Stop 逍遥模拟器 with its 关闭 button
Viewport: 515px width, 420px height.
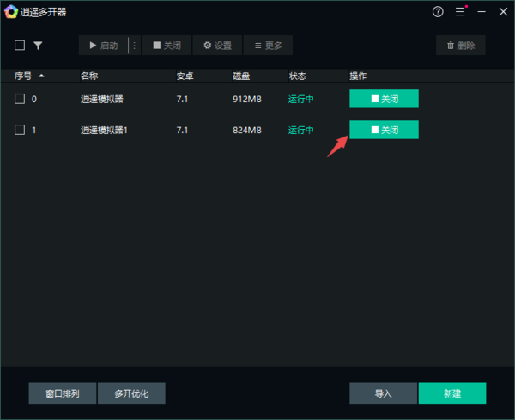[x=384, y=99]
